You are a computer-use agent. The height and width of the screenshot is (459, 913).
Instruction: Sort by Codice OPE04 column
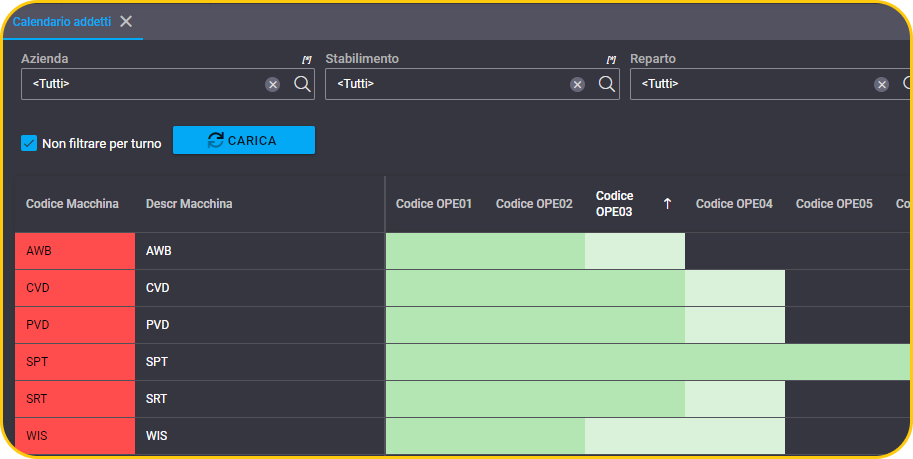(734, 204)
